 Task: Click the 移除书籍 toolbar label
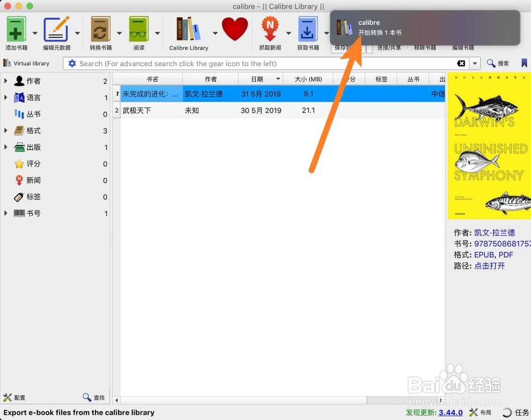click(425, 48)
